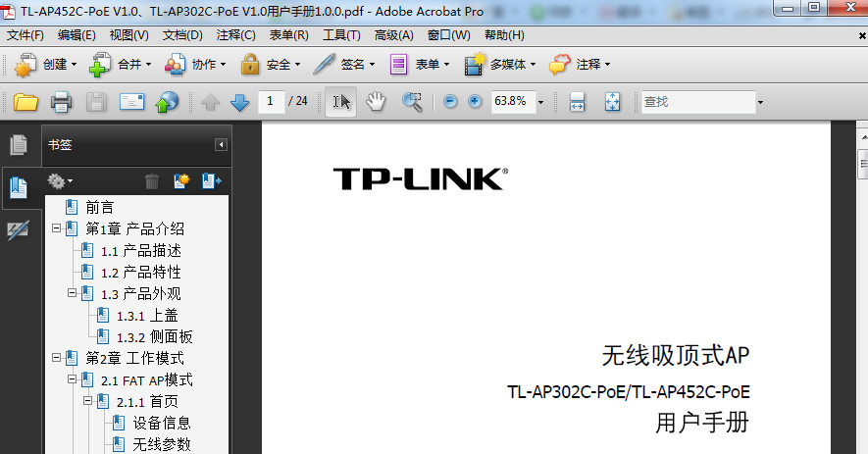Screen dimensions: 868x454
Task: Close the document with menu-bar X
Action: coord(862,35)
